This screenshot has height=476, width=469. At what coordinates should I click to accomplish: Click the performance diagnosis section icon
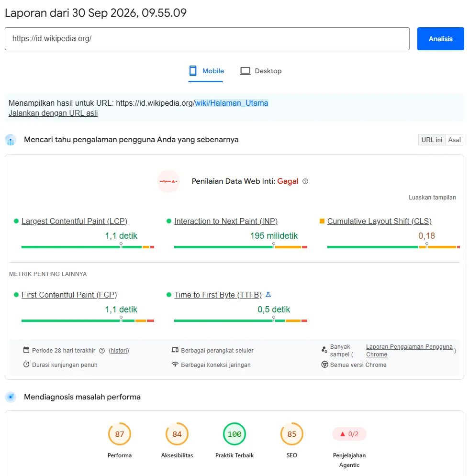[x=11, y=397]
